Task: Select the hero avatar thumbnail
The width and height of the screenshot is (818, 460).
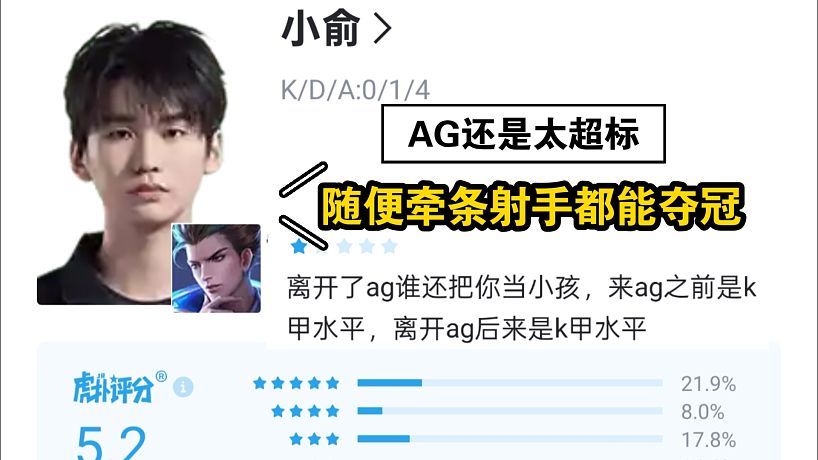Action: tap(216, 268)
